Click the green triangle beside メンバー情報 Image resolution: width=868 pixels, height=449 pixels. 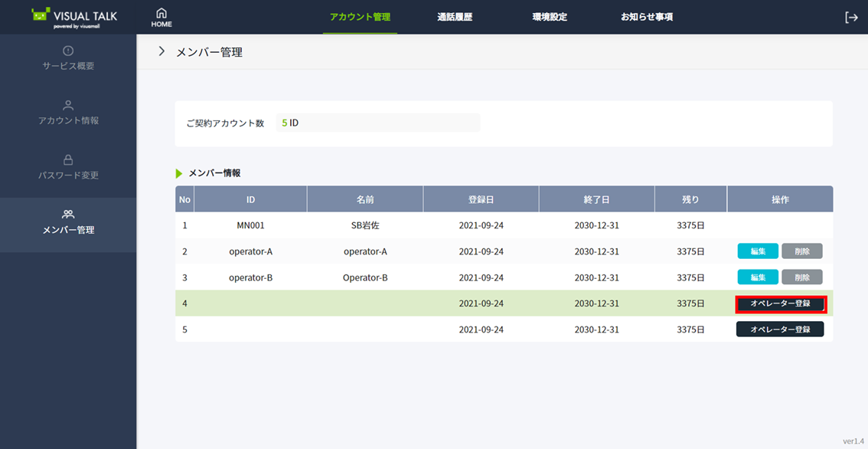(179, 174)
